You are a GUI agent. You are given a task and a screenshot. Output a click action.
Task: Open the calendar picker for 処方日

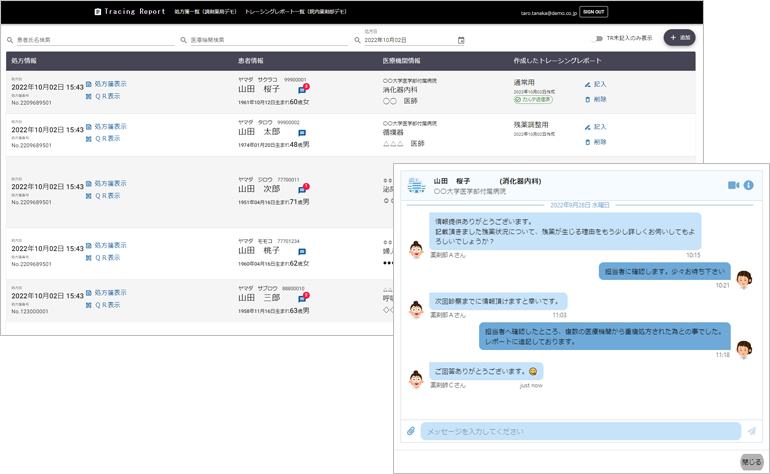pyautogui.click(x=461, y=40)
